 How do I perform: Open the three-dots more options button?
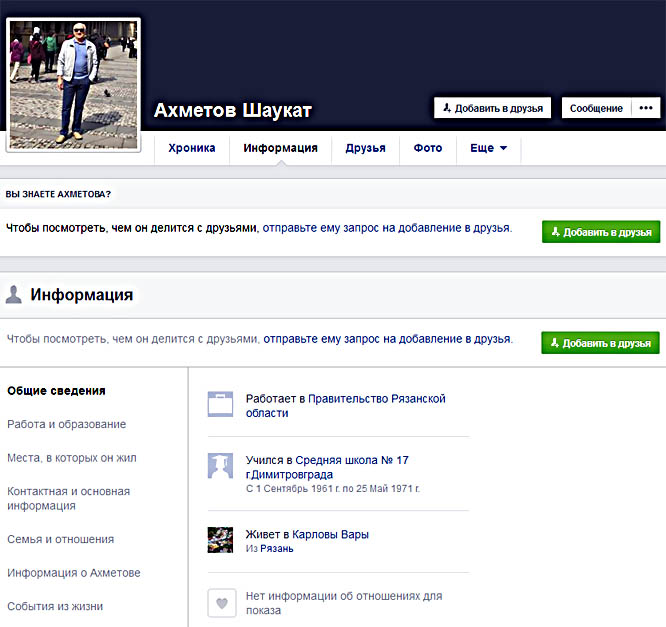[x=646, y=108]
